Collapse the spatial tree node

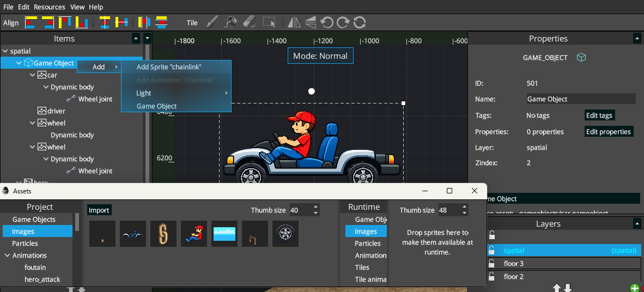tap(5, 51)
